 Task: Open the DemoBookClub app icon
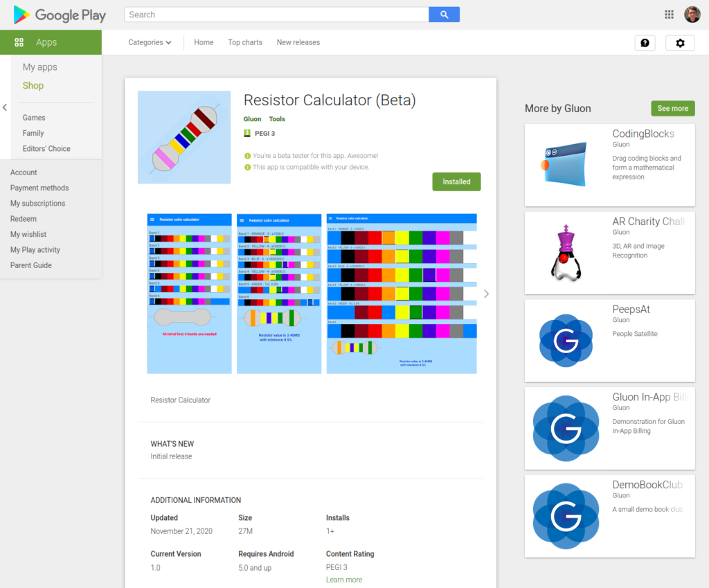566,516
